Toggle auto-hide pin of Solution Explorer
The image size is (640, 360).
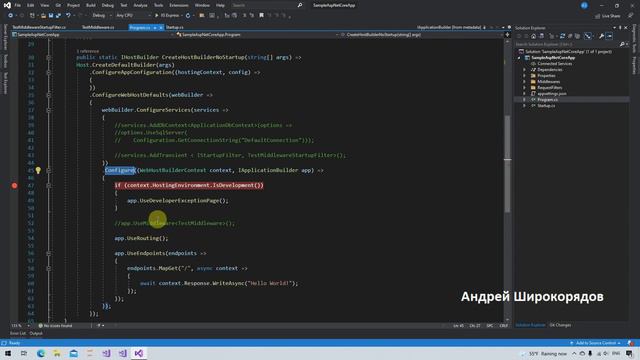point(620,28)
